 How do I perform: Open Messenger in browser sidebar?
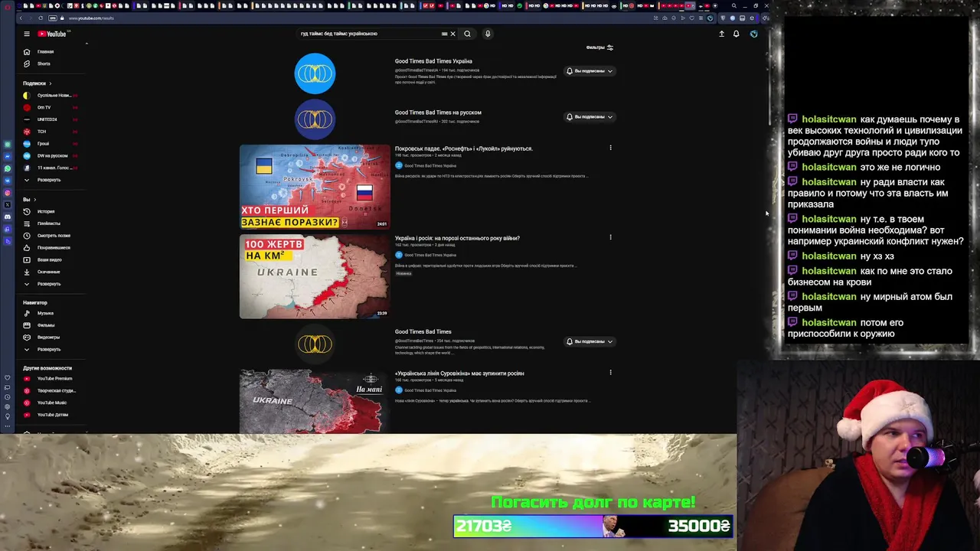point(8,156)
